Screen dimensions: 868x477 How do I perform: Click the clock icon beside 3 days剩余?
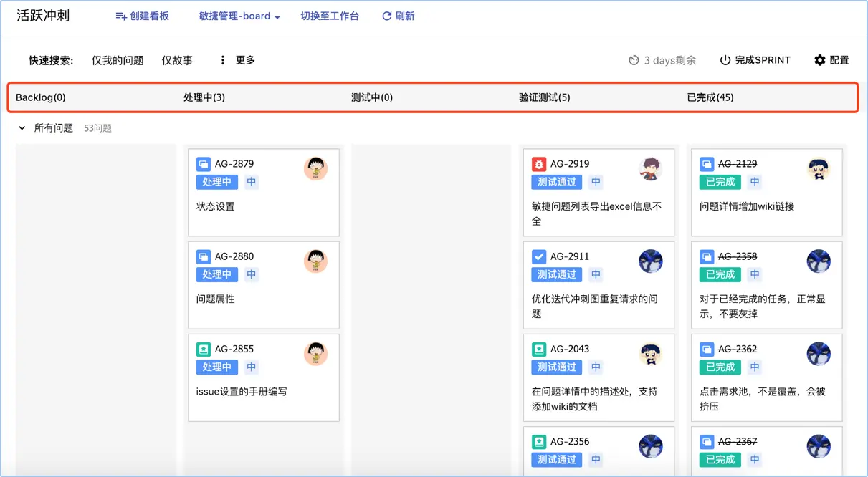coord(634,60)
